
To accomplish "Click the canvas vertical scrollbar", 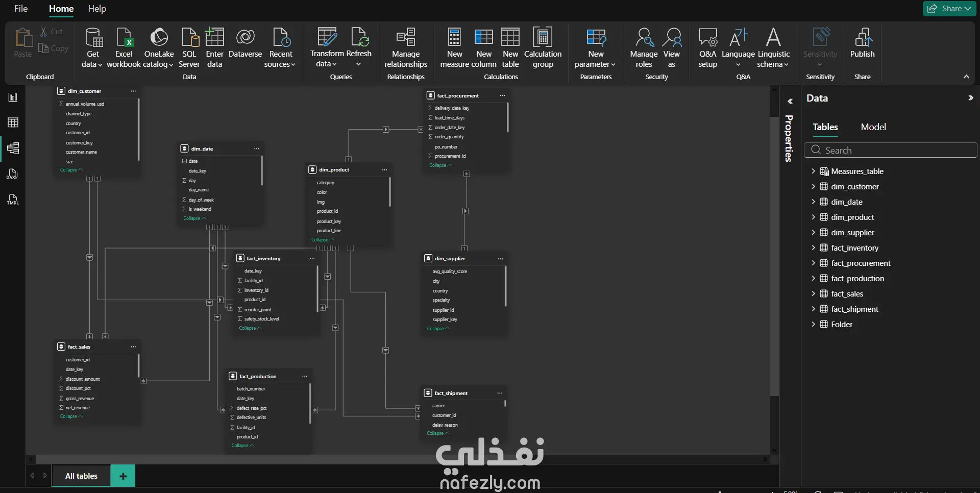I will pos(774,256).
